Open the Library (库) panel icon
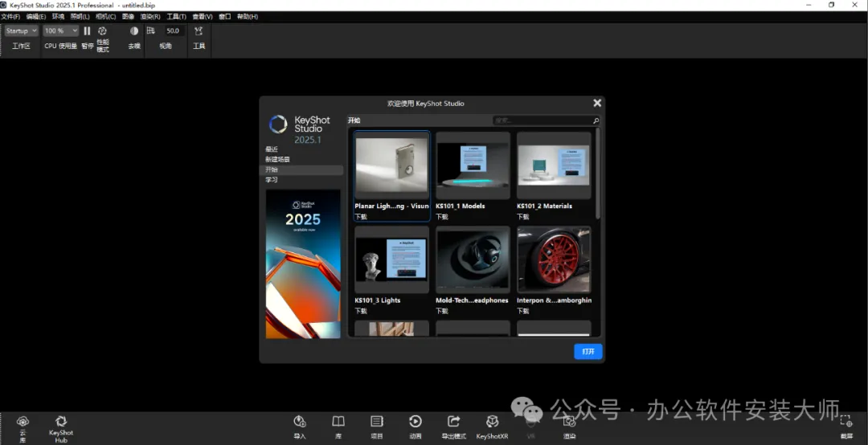The height and width of the screenshot is (445, 868). 338,422
